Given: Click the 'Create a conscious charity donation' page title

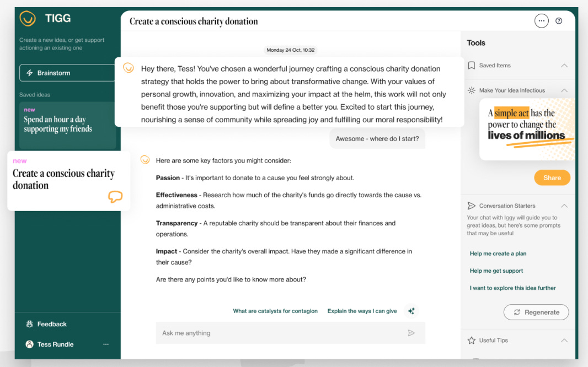Looking at the screenshot, I should tap(194, 21).
